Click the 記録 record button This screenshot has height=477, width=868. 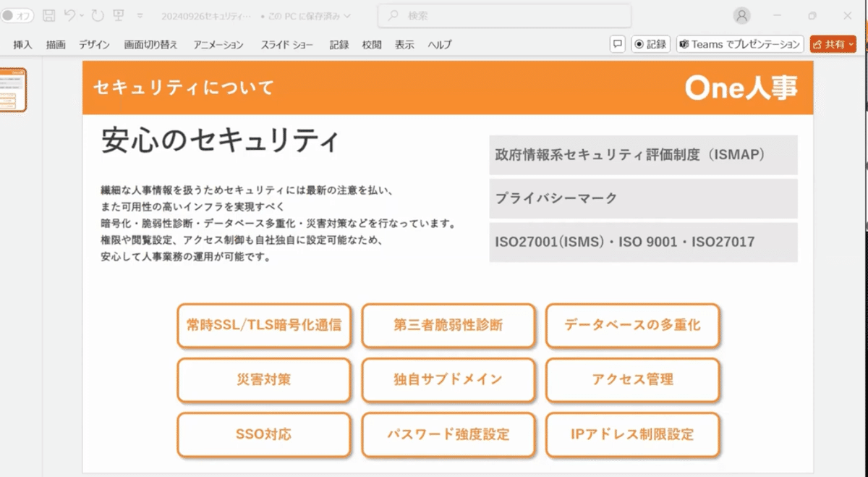[x=650, y=44]
